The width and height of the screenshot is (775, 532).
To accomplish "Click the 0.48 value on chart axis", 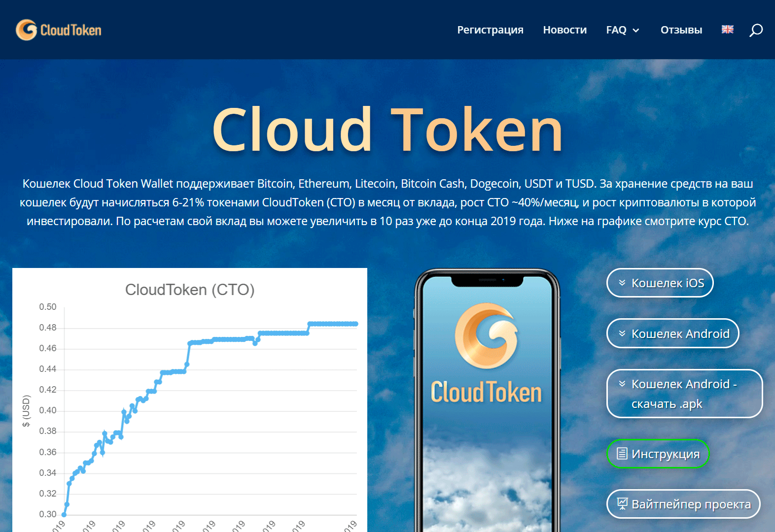I will pyautogui.click(x=48, y=328).
